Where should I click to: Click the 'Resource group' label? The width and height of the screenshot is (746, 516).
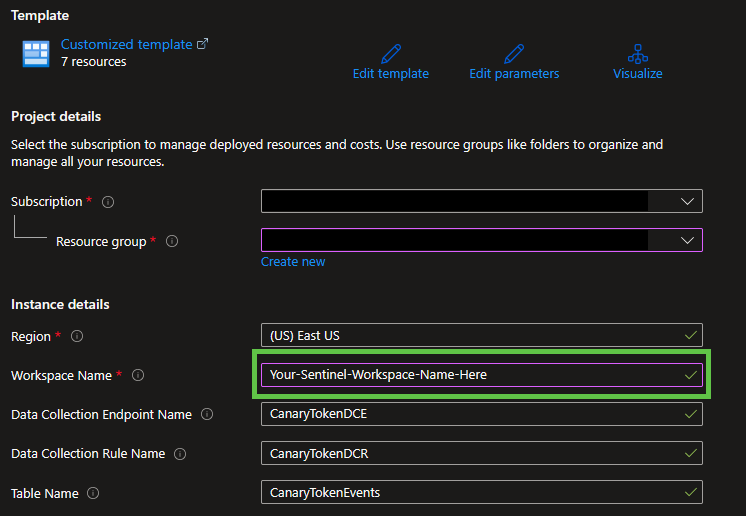point(101,242)
